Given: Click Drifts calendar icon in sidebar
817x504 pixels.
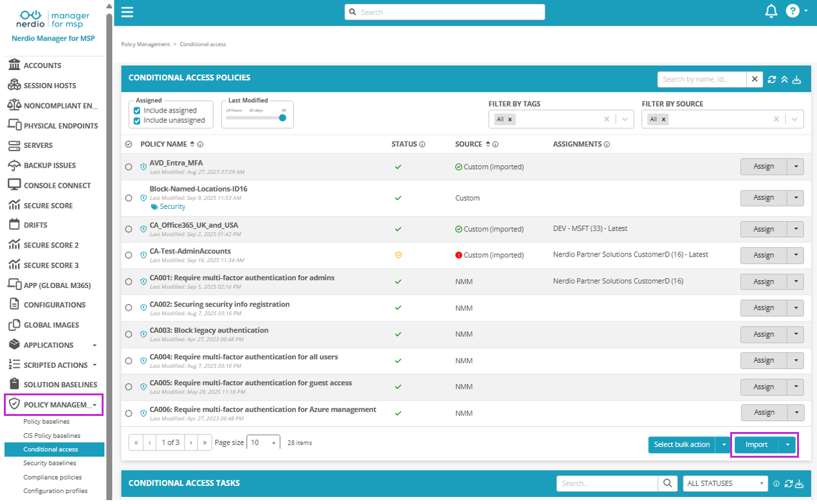Looking at the screenshot, I should coord(14,224).
